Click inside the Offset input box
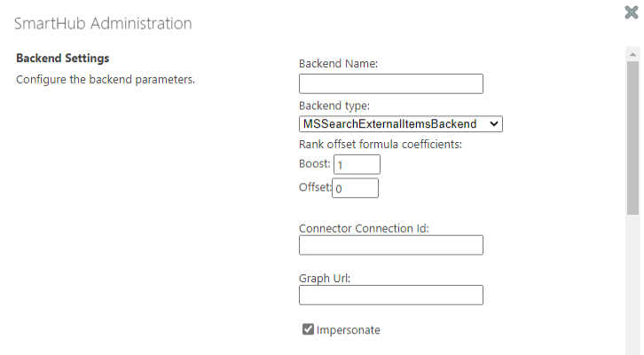644x355 pixels. click(x=356, y=188)
